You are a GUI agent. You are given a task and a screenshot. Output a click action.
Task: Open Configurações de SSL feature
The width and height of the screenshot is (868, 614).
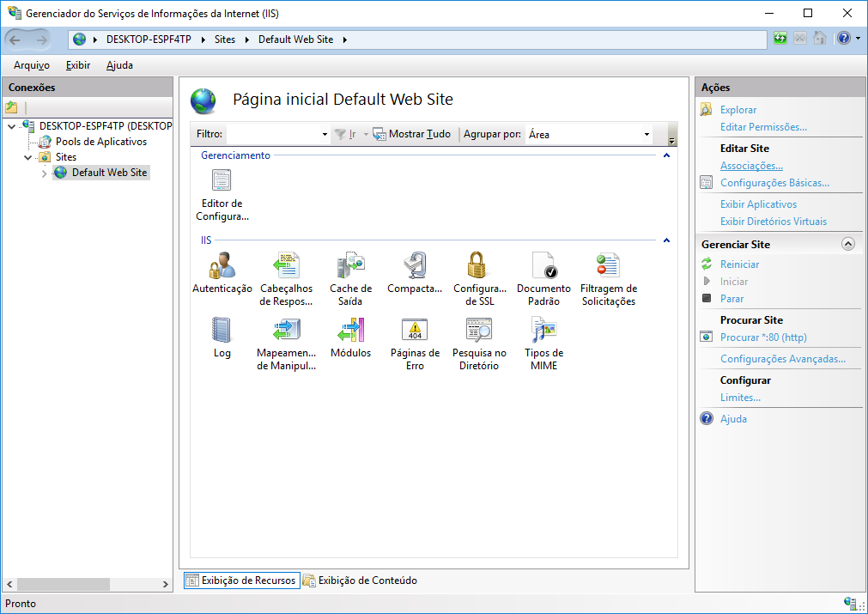click(x=479, y=266)
